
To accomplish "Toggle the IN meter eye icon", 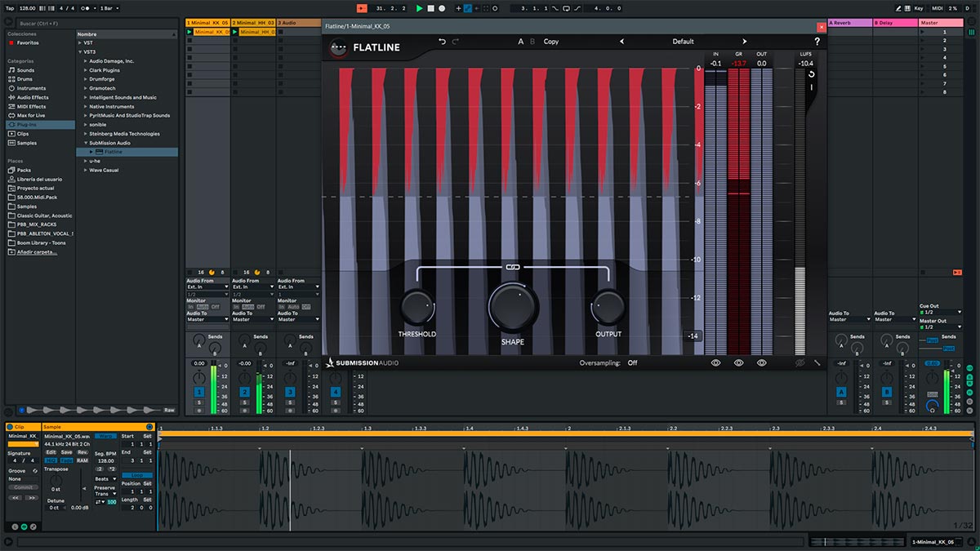I will pos(715,362).
